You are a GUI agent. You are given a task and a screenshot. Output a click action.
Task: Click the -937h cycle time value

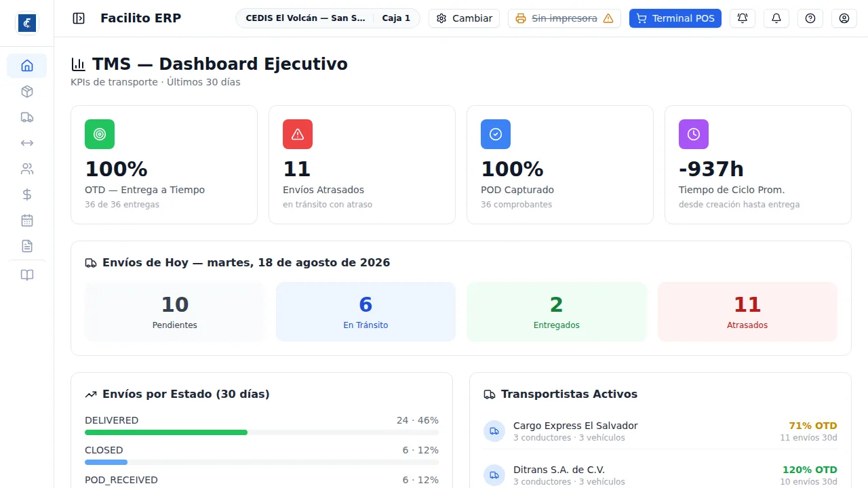[x=711, y=169]
